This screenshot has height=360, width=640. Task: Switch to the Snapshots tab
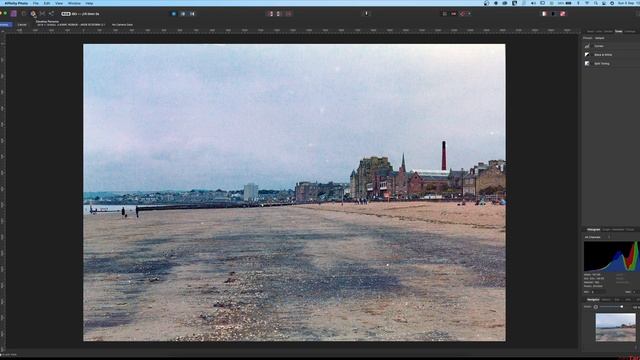pos(619,229)
